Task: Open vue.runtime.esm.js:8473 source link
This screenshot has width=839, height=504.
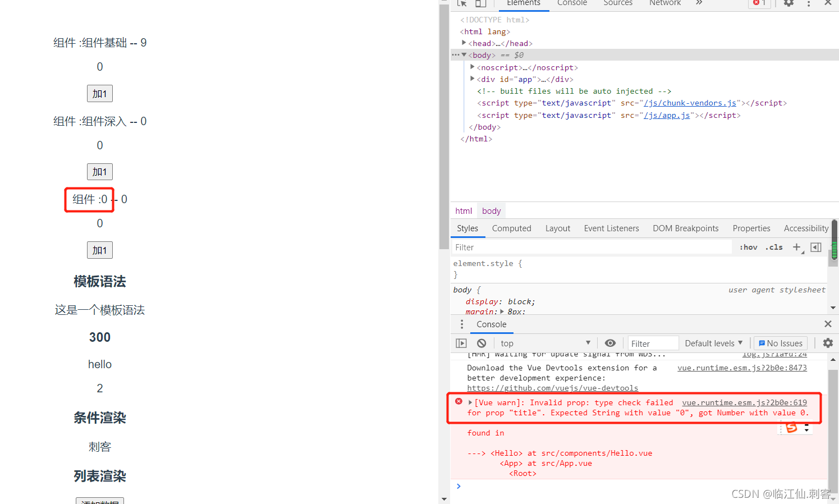Action: tap(742, 368)
